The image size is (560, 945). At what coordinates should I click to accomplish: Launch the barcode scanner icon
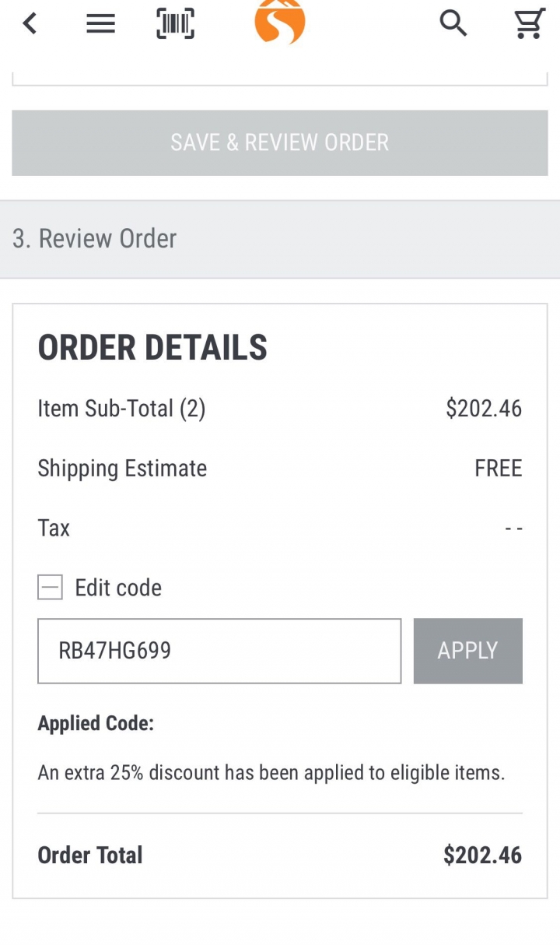(x=175, y=23)
